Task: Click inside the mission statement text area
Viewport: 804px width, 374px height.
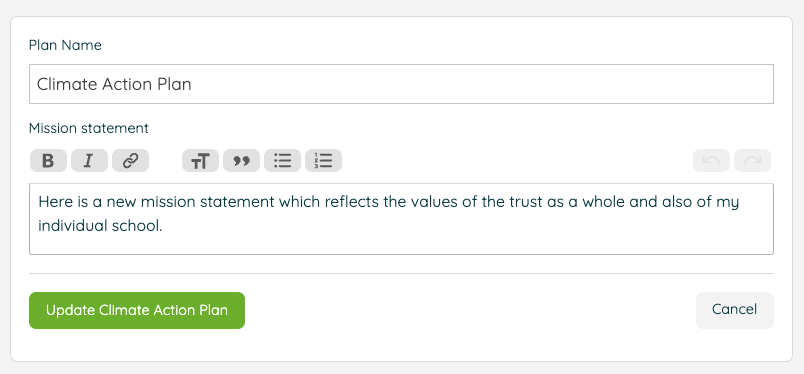Action: click(401, 219)
